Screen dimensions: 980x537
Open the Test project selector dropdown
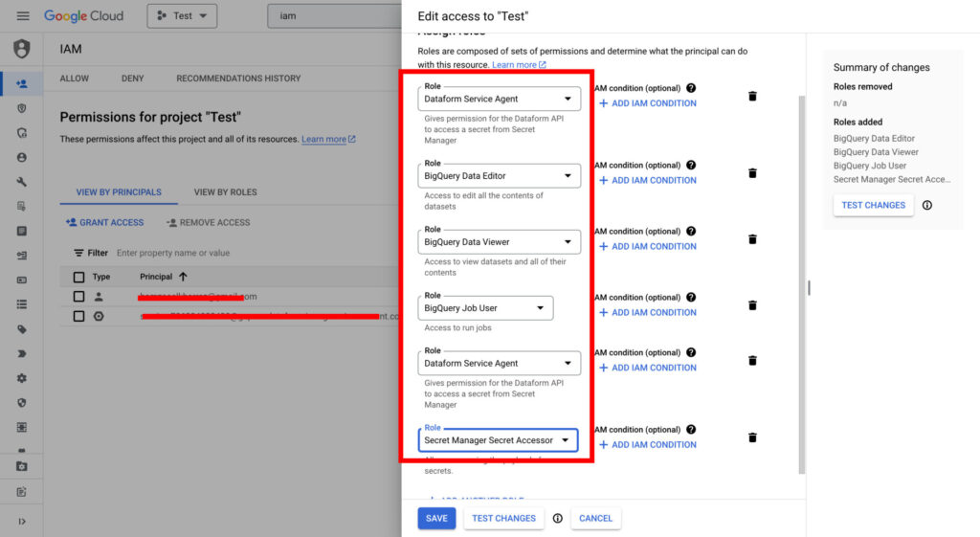(182, 16)
